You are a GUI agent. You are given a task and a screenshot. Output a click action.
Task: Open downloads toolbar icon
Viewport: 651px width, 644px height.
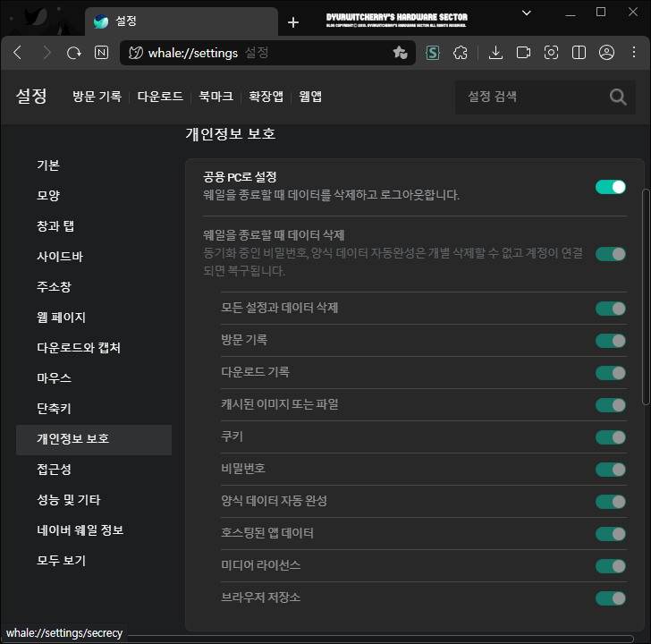point(495,53)
